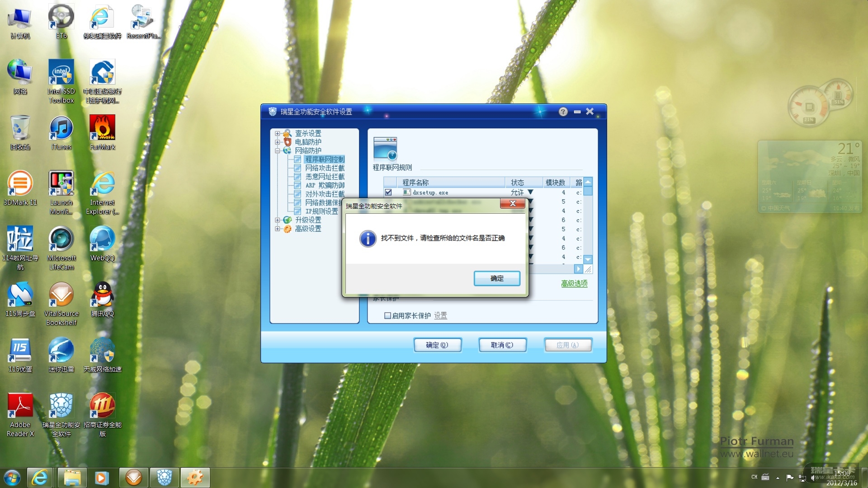Viewport: 868px width, 488px height.
Task: Click 确定 in the message dialog
Action: 496,278
